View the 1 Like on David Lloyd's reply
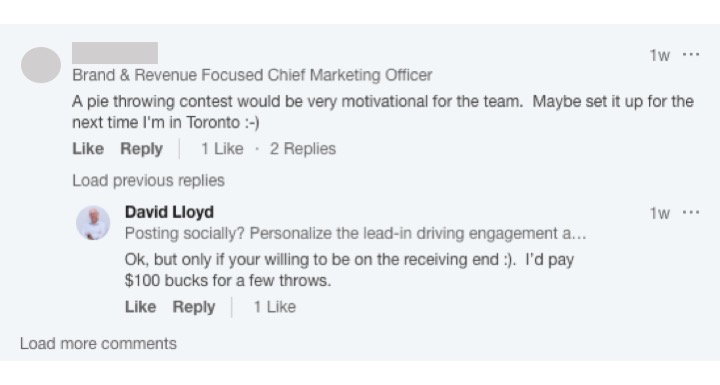The image size is (720, 385). coord(275,307)
